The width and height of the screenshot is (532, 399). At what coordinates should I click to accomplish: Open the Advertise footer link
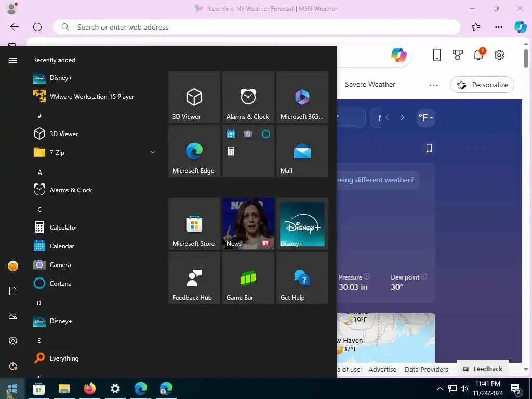click(382, 369)
